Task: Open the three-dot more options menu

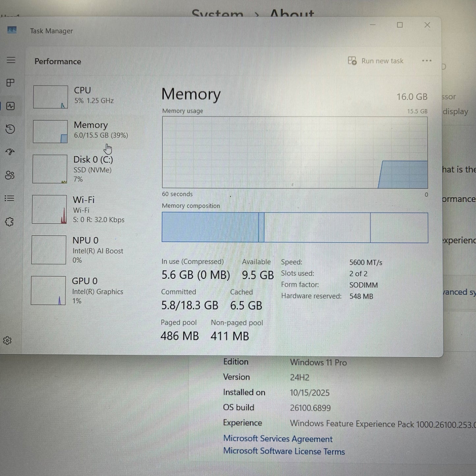Action: coord(427,61)
